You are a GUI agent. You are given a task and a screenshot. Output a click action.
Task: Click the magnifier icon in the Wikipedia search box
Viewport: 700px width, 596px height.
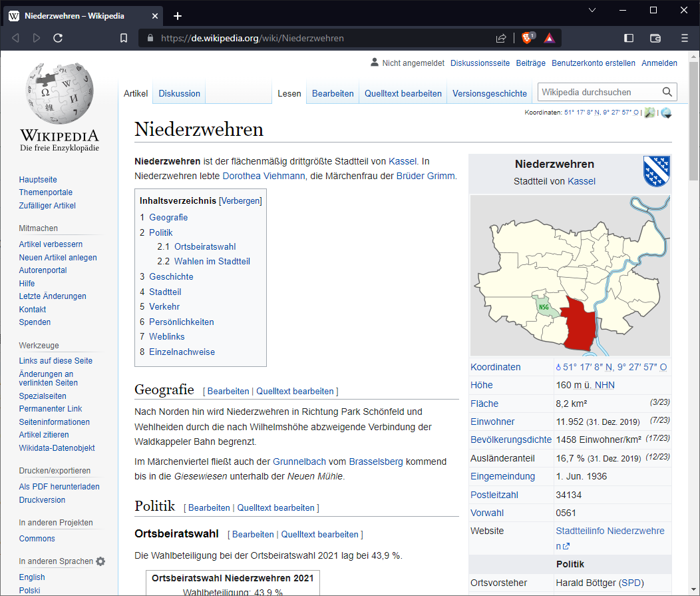point(667,91)
